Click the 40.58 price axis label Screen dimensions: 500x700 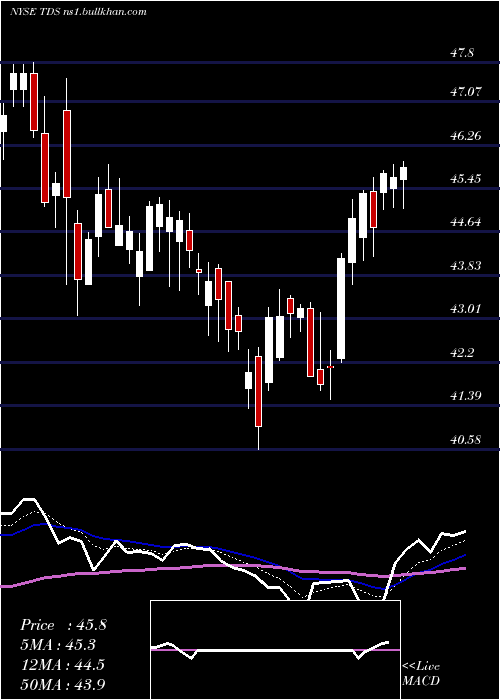466,440
